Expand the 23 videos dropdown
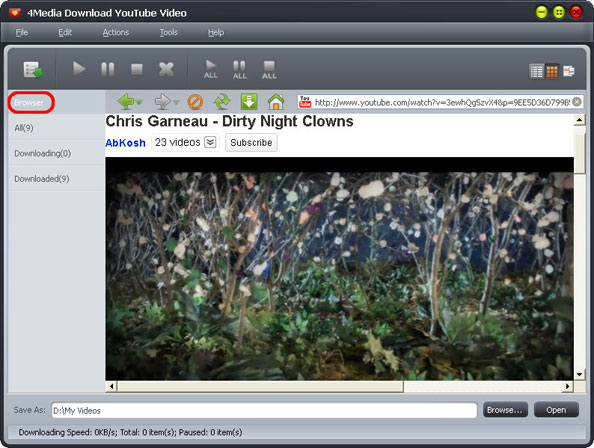Image resolution: width=594 pixels, height=448 pixels. coord(210,142)
